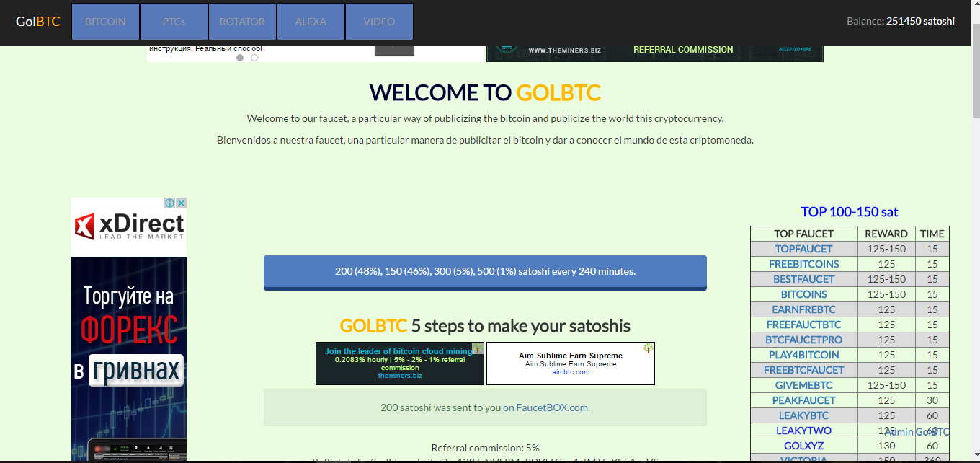Image resolution: width=980 pixels, height=463 pixels.
Task: Click the TOP FAUCET column header
Action: (803, 234)
